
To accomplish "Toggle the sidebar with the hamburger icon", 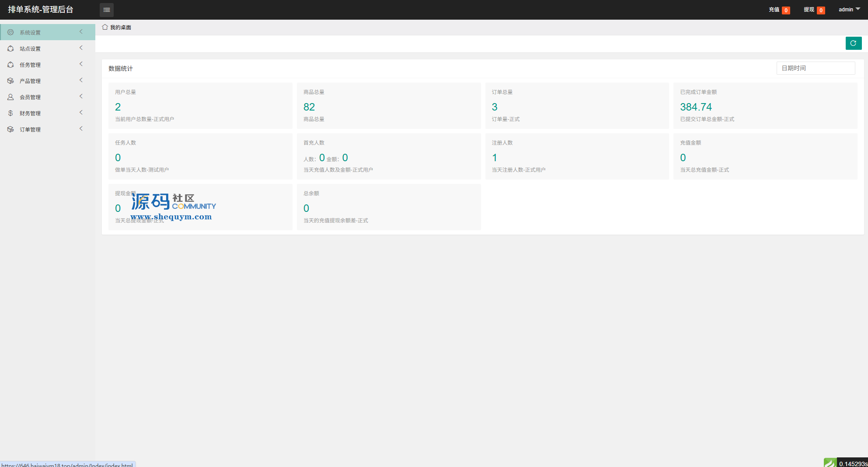I will pos(106,10).
